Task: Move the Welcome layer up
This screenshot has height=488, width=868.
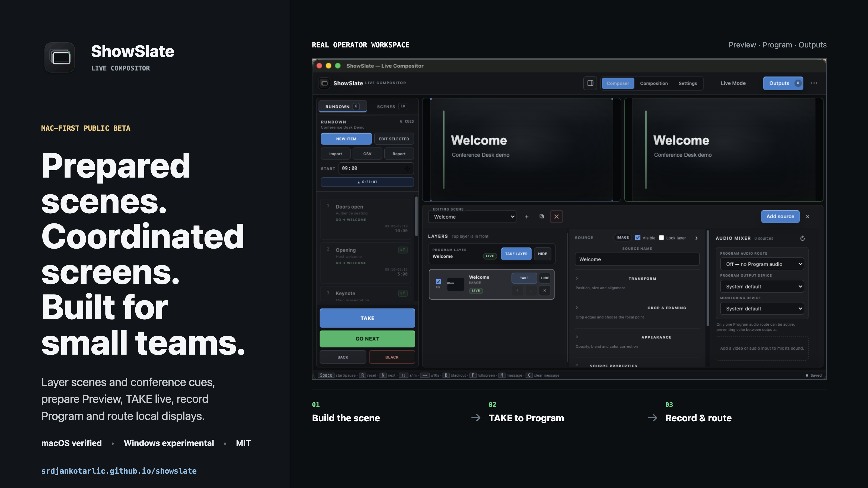Action: (x=517, y=291)
